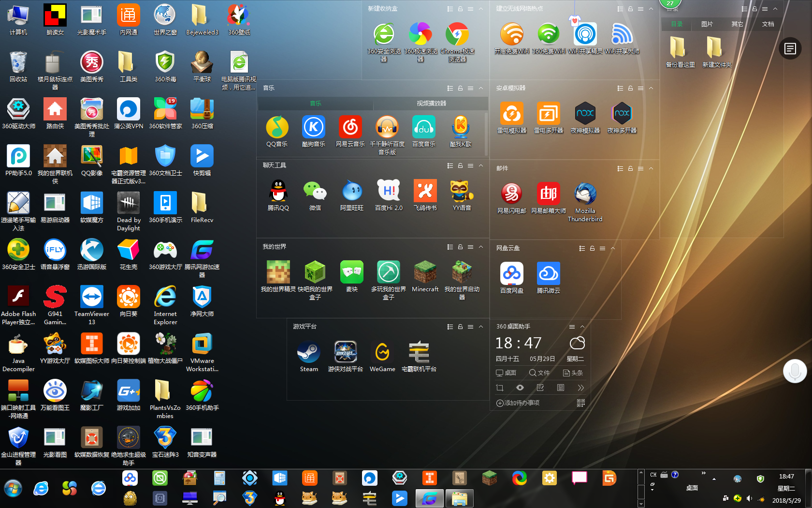Click the floating microphone voice button
812x508 pixels.
[795, 372]
